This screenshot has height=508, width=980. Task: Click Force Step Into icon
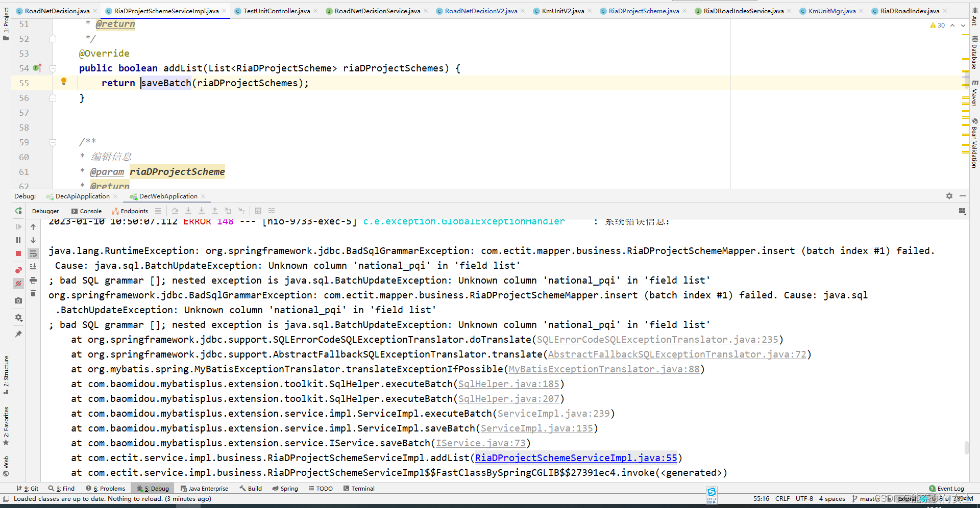[202, 211]
